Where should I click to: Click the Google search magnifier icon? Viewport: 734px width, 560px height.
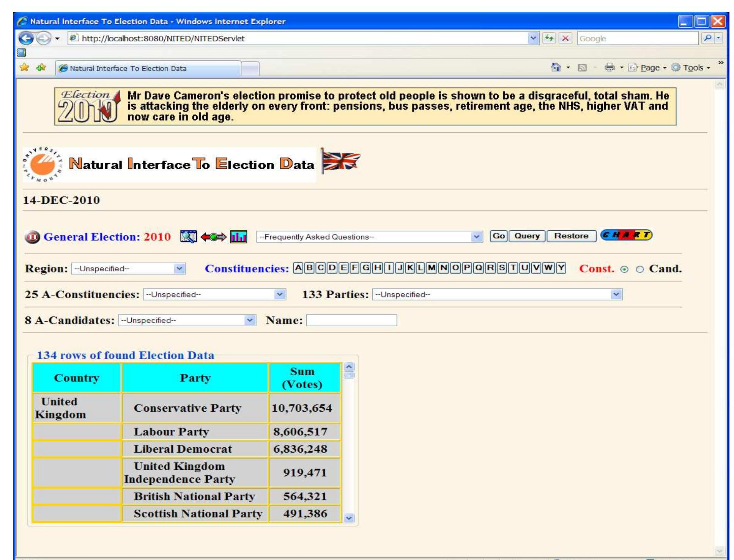coord(707,38)
